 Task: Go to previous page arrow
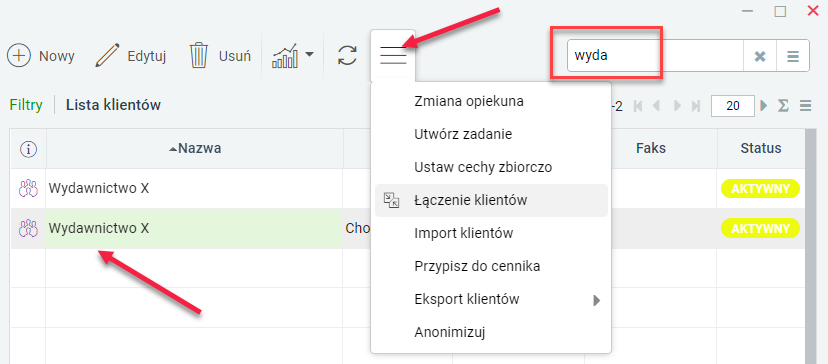tap(656, 106)
